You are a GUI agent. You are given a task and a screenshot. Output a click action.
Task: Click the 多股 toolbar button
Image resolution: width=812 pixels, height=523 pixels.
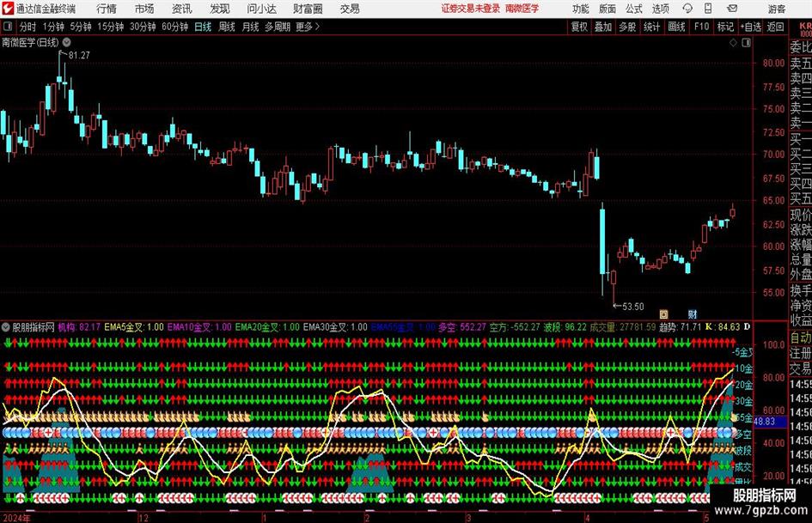point(627,27)
